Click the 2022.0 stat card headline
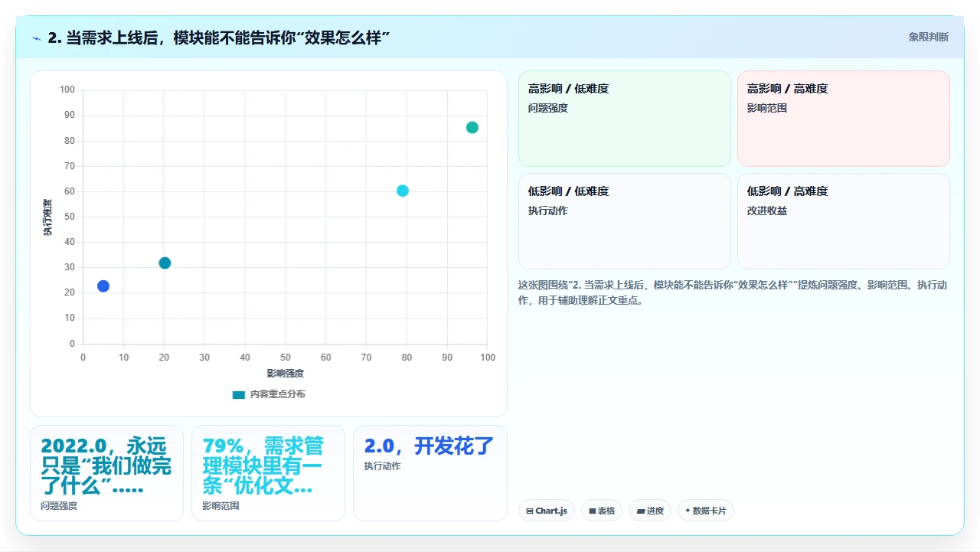Screen dimensions: 980x552 [x=106, y=465]
